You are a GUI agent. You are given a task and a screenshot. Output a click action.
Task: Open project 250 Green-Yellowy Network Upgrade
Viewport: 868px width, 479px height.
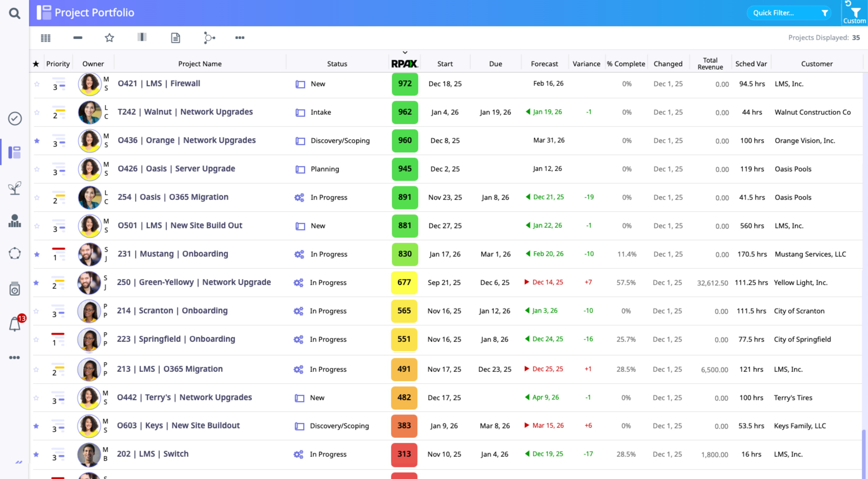[x=194, y=282]
